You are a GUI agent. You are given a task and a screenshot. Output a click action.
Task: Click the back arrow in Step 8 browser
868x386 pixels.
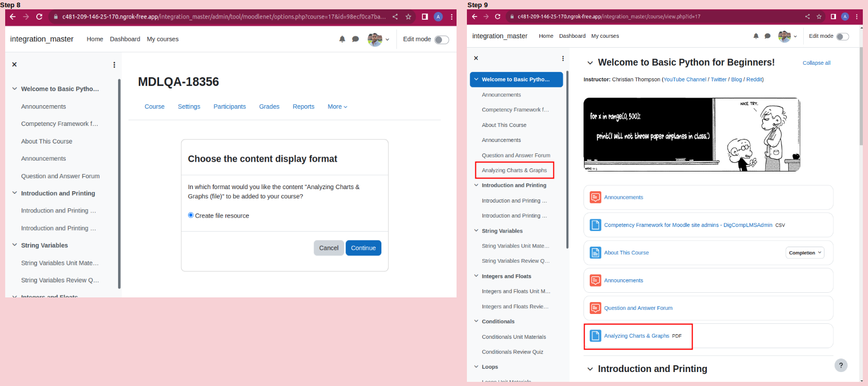[13, 17]
